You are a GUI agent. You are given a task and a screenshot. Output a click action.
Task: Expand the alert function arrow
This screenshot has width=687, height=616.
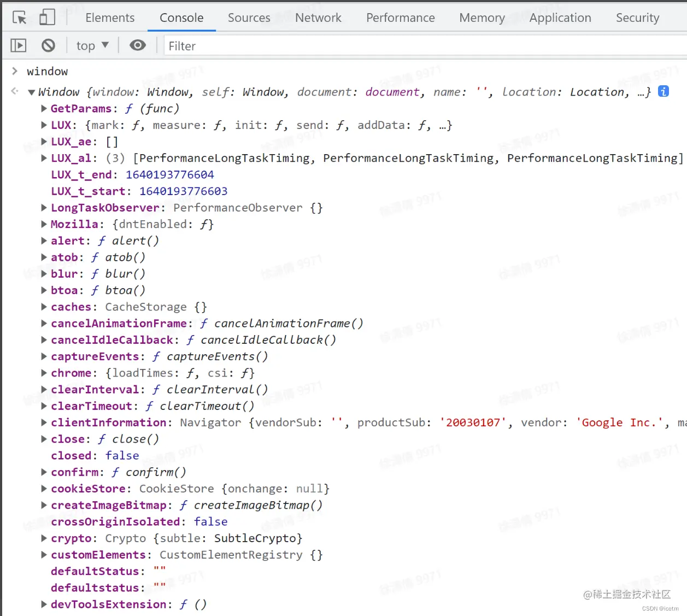44,240
